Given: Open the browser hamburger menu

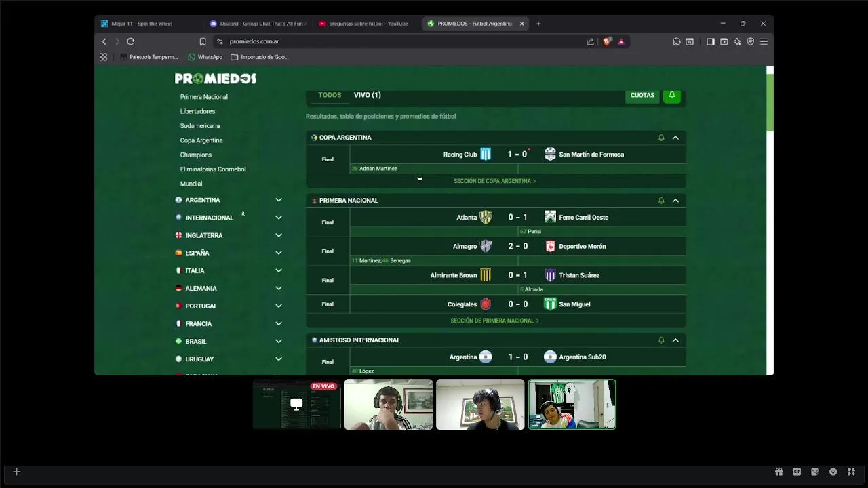Looking at the screenshot, I should click(x=764, y=41).
